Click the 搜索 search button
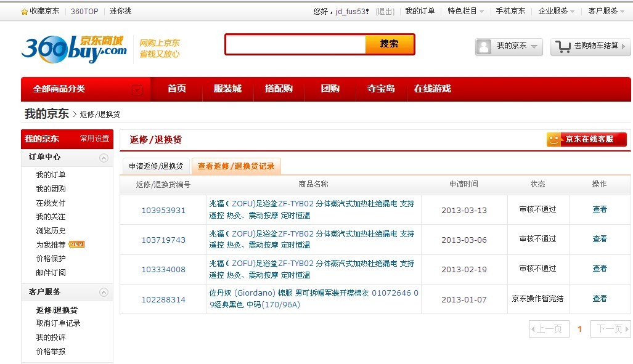633x364 pixels. [x=388, y=45]
